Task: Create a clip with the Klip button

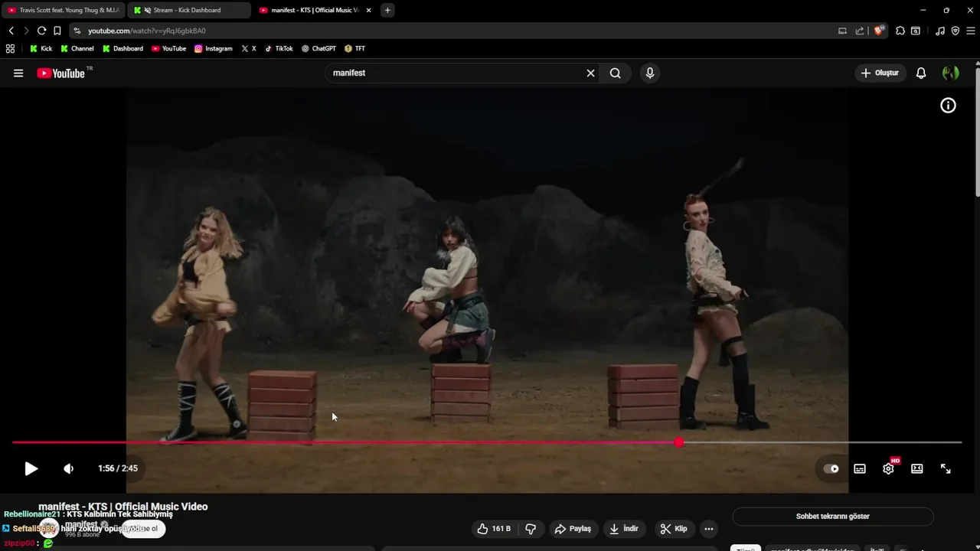Action: (674, 529)
